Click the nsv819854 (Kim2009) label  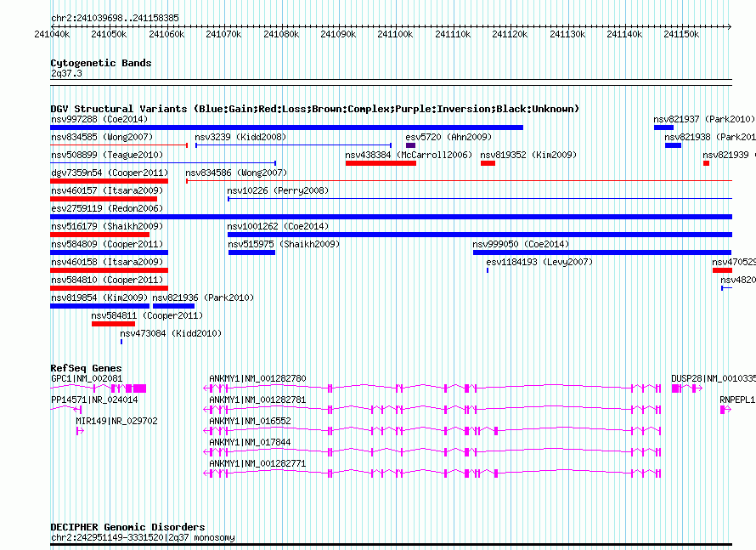click(x=99, y=298)
